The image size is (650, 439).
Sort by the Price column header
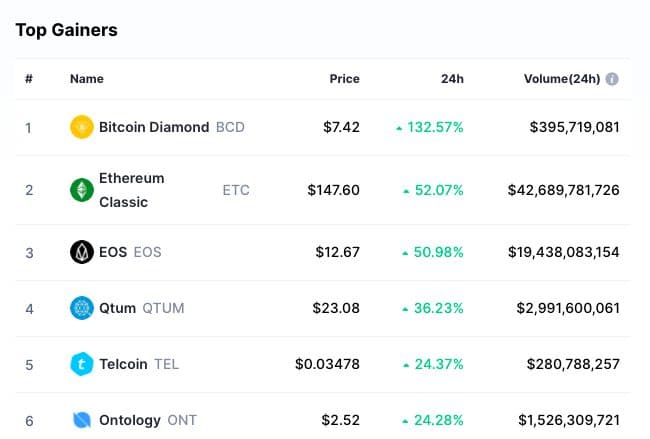coord(344,79)
